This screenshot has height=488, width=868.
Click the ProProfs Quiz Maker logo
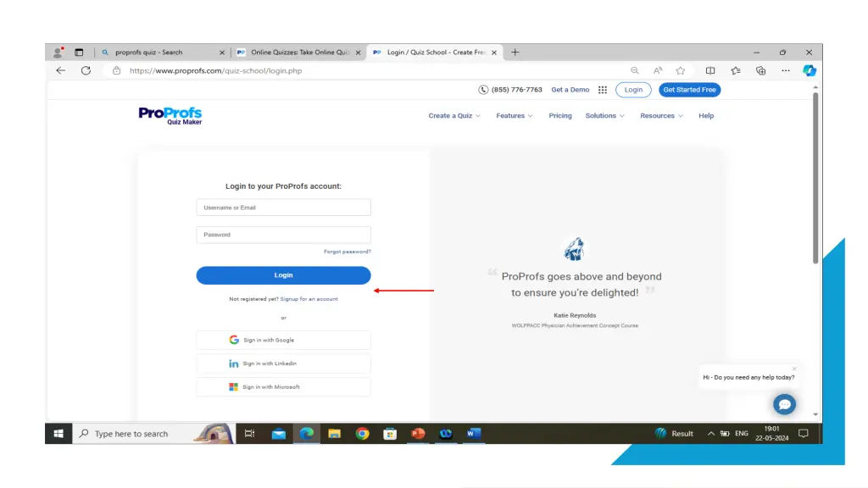(x=170, y=115)
